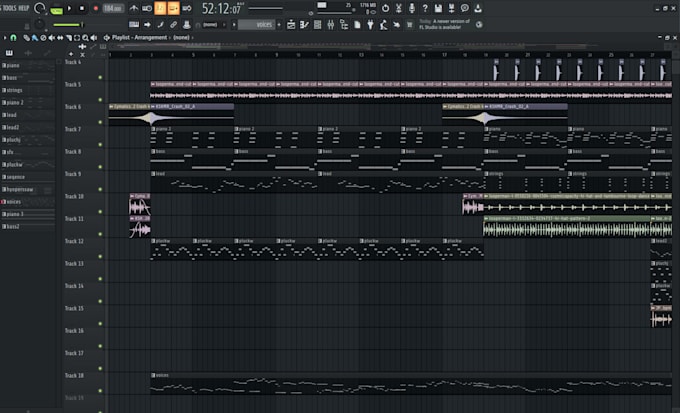Click the note/clip grouping brush icon
Screen dimensions: 680x413
[x=160, y=25]
